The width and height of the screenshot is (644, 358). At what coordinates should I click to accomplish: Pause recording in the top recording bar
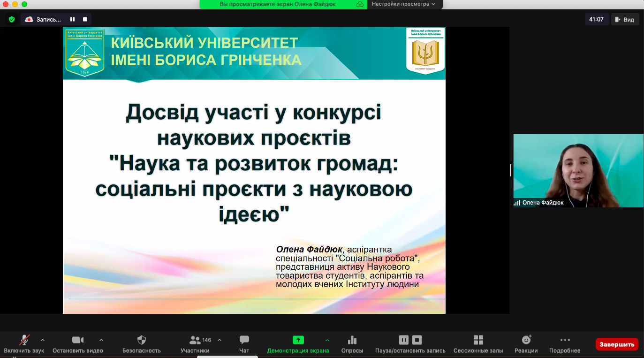pos(73,19)
